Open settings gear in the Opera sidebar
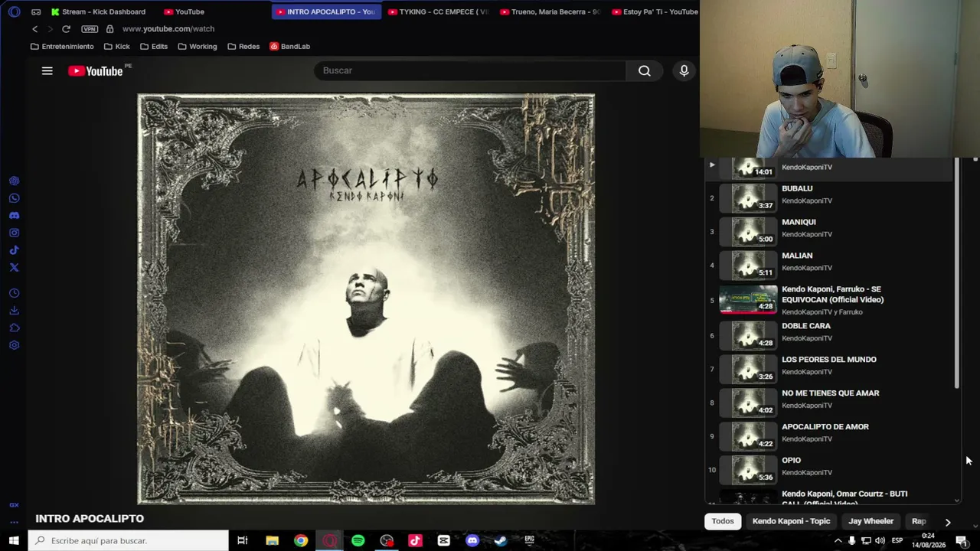Image resolution: width=980 pixels, height=551 pixels. coord(14,345)
